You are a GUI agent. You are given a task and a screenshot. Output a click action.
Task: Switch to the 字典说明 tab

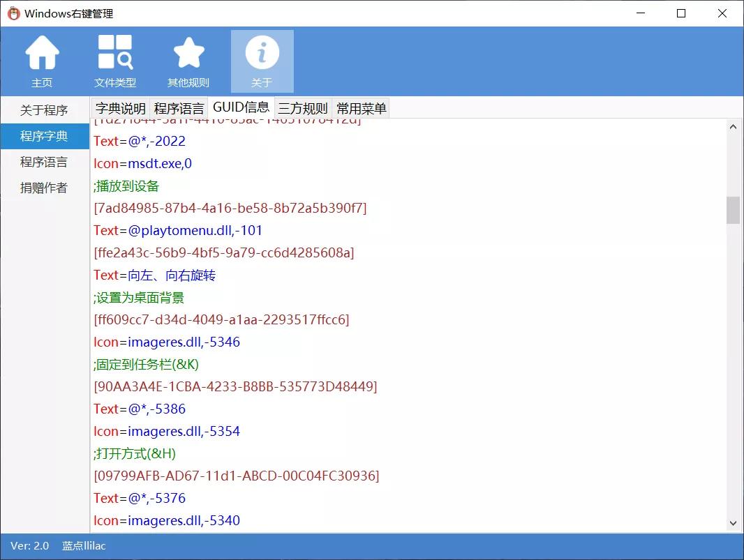point(121,109)
